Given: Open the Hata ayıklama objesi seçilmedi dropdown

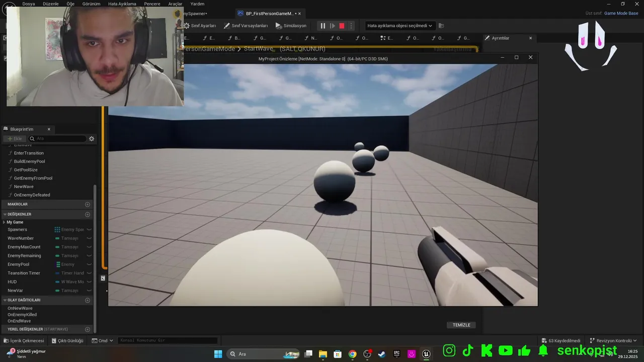Looking at the screenshot, I should (399, 26).
